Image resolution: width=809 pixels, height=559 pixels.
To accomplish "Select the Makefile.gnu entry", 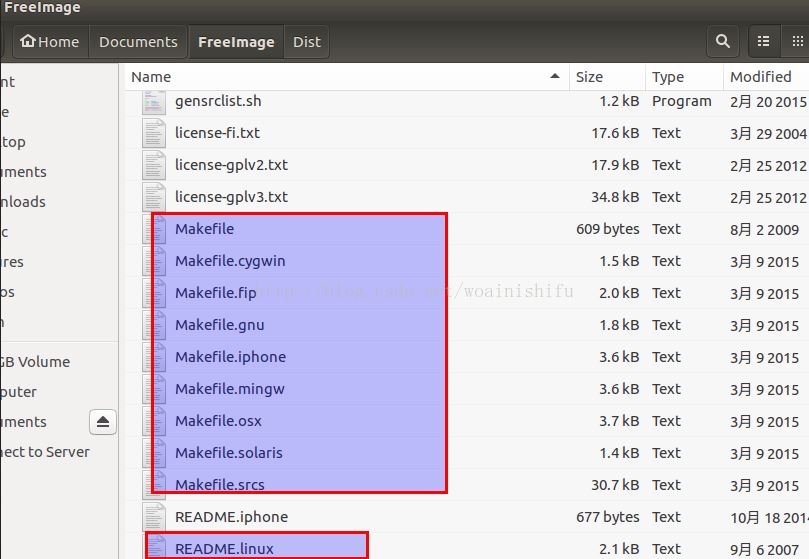I will click(220, 325).
